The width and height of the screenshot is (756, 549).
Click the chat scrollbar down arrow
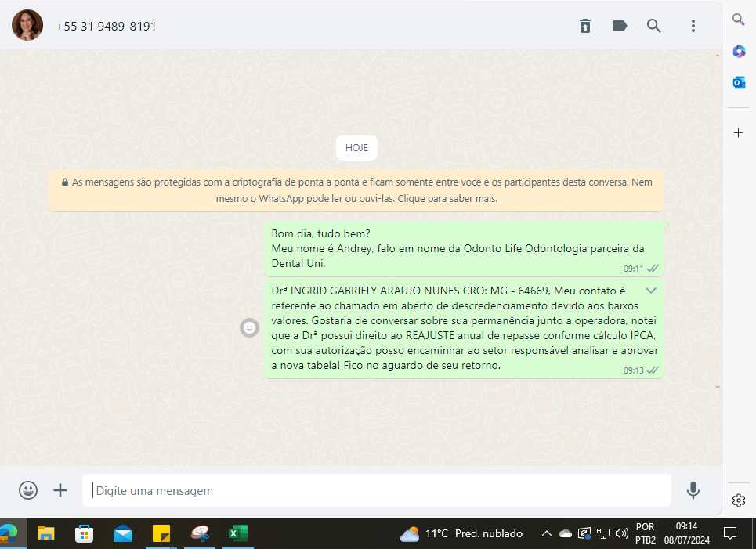pos(718,387)
